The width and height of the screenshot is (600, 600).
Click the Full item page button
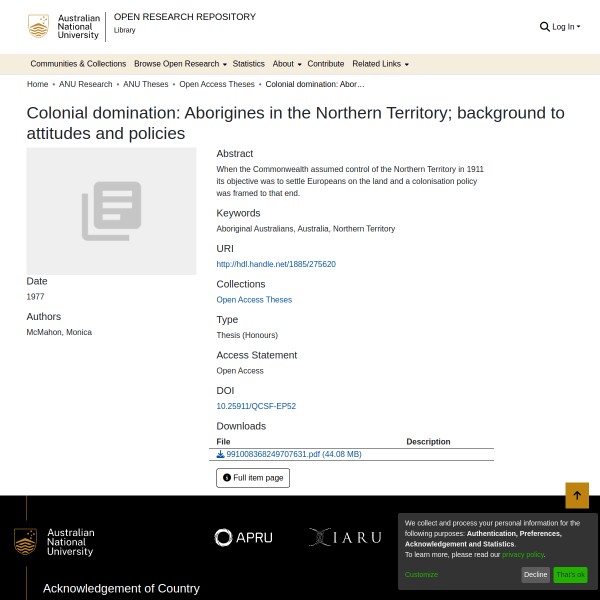point(253,478)
